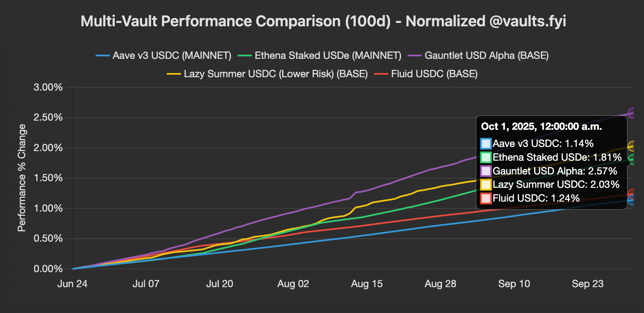Click the purple Gauntlet endpoint circle marker
The width and height of the screenshot is (644, 313).
tap(632, 113)
